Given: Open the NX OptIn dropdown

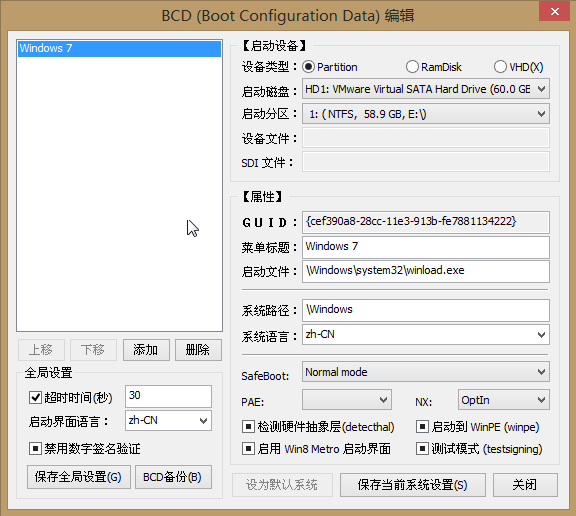Looking at the screenshot, I should 504,400.
